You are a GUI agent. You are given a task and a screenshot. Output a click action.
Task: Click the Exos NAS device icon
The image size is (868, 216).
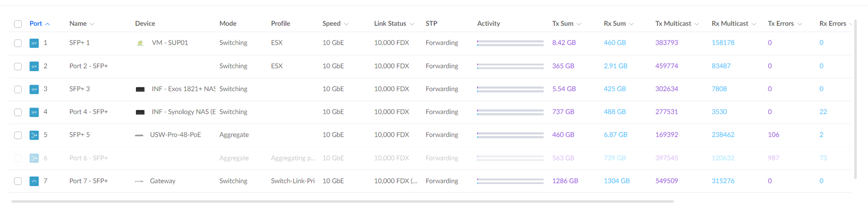140,89
